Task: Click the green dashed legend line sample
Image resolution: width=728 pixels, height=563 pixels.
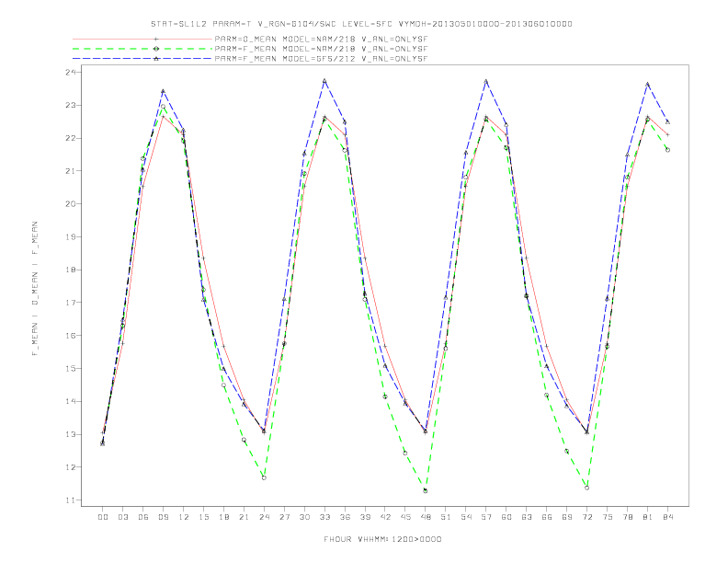Action: [142, 49]
